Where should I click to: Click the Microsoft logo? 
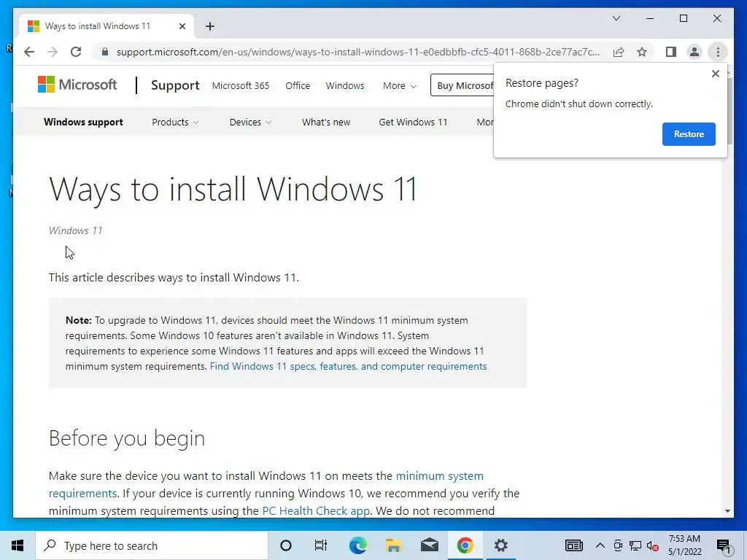tap(77, 85)
